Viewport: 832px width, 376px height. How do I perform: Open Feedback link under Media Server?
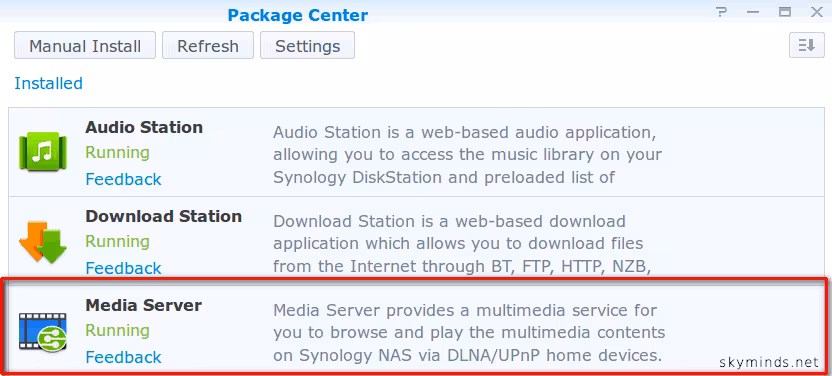[123, 357]
